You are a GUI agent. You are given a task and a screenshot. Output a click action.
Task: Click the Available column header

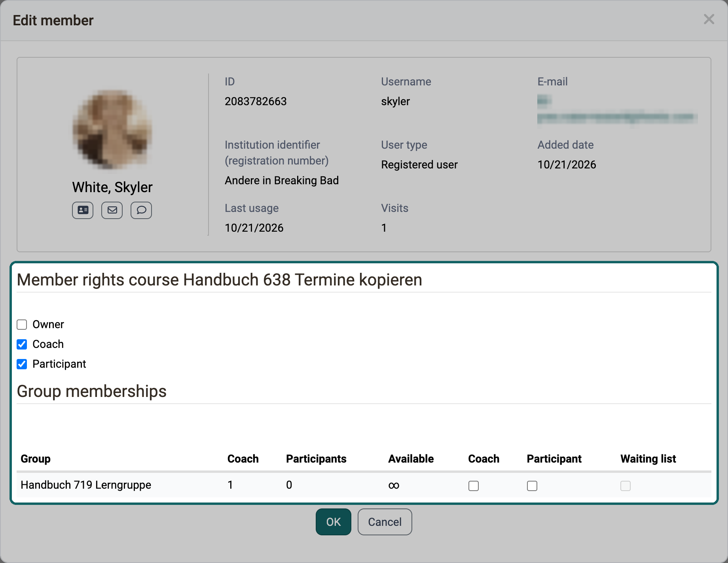(x=411, y=459)
